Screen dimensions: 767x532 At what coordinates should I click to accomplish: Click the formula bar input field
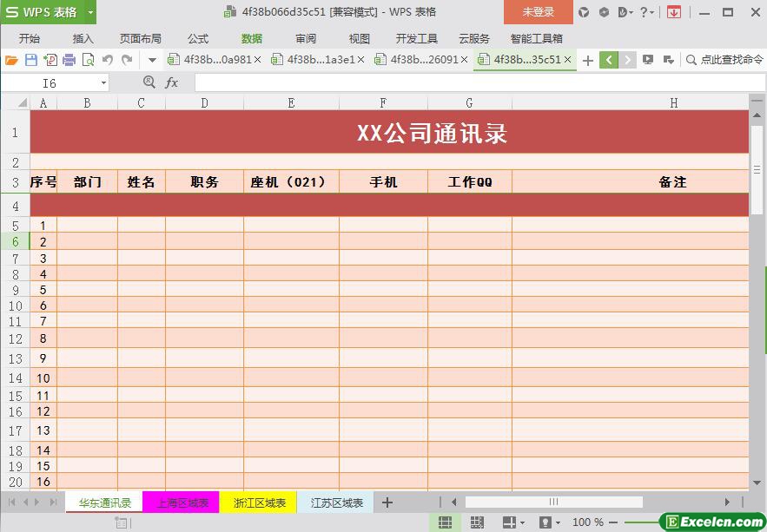click(478, 82)
